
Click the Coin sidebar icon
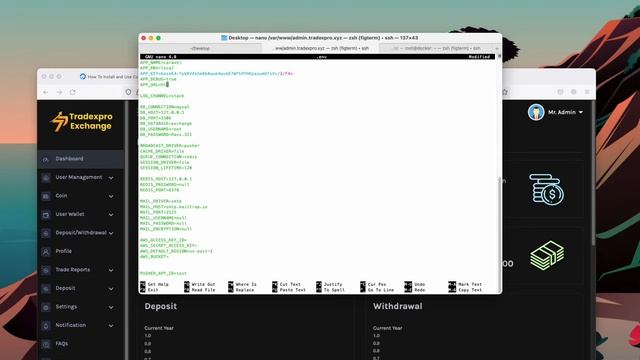tap(46, 196)
